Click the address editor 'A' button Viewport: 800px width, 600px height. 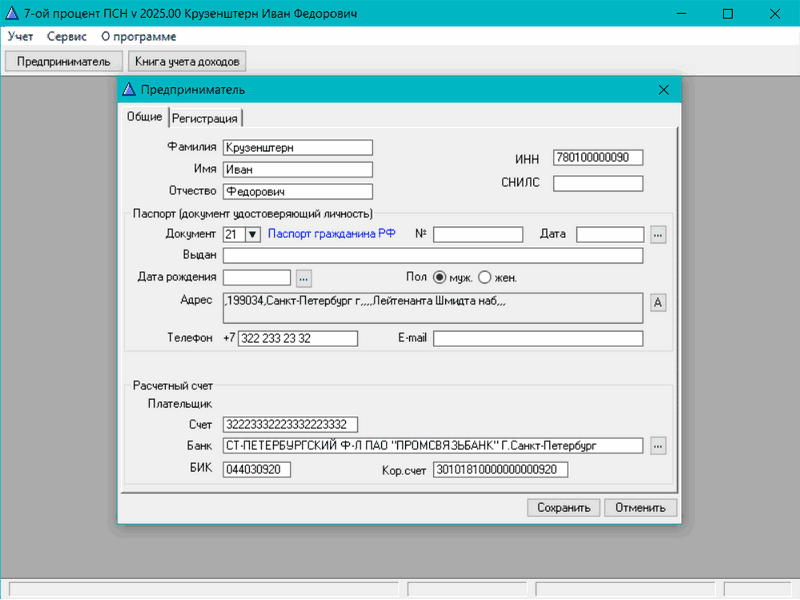point(657,302)
